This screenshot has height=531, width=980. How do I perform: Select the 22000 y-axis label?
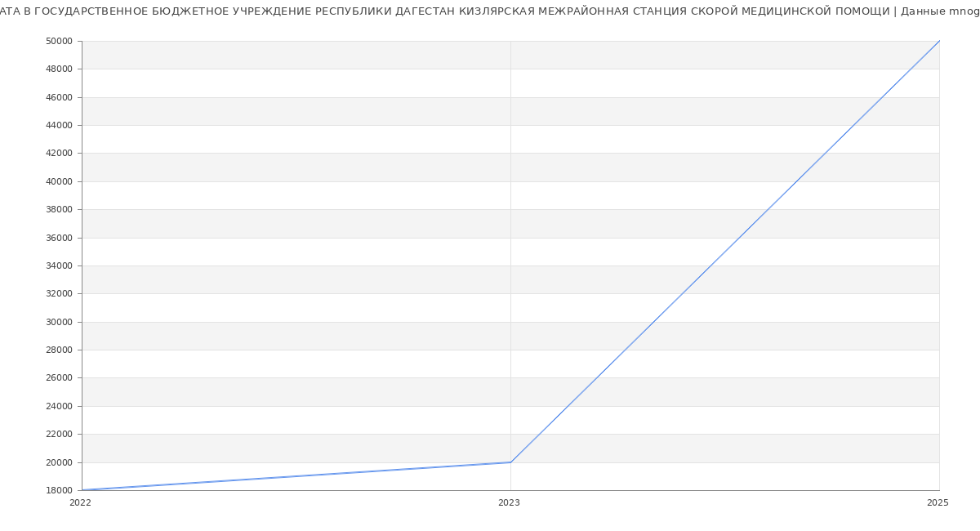point(60,434)
